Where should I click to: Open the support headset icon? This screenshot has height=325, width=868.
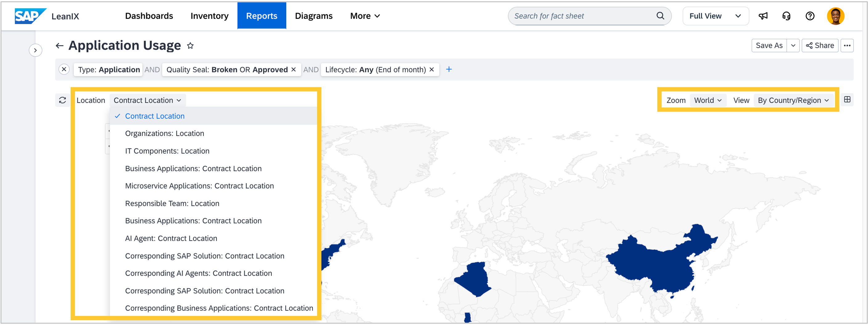(786, 16)
